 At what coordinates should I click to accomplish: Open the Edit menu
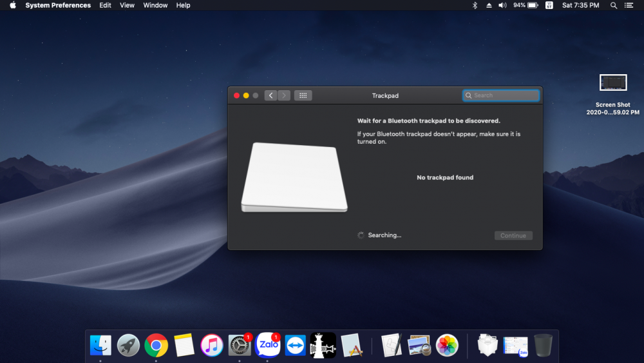[105, 5]
